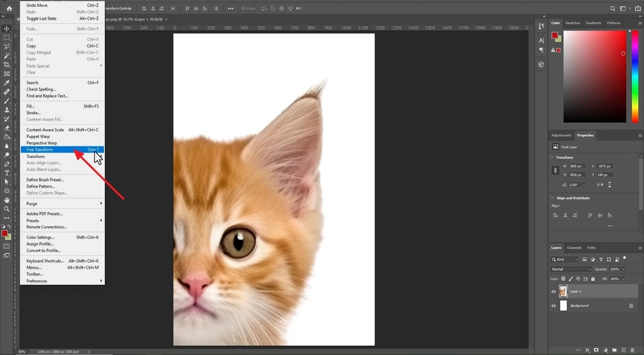
Task: Hide the Background layer eye icon
Action: [553, 305]
